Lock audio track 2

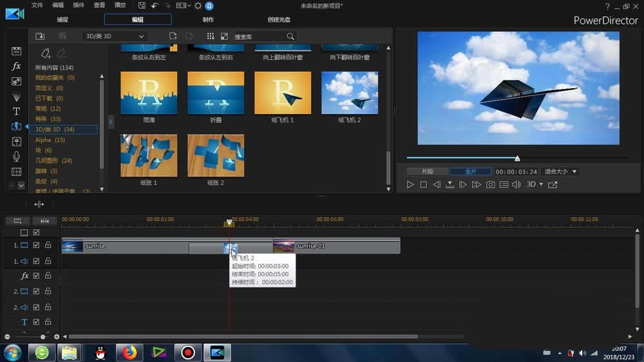click(48, 307)
